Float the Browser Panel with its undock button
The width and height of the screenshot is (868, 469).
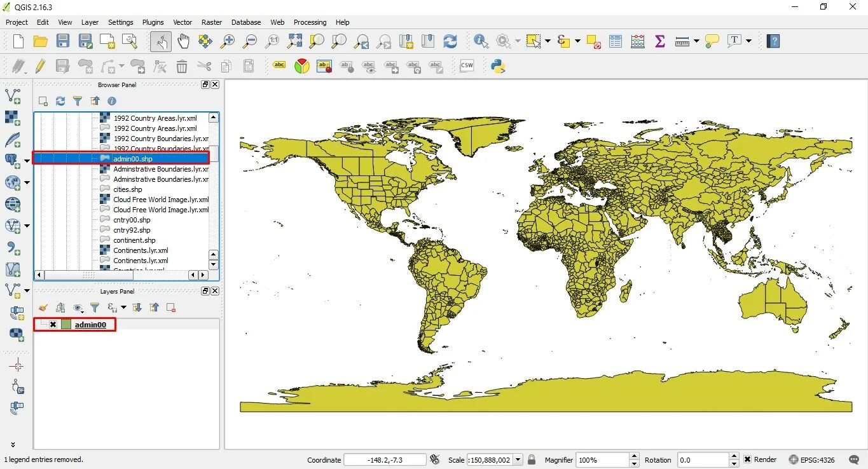[x=205, y=85]
